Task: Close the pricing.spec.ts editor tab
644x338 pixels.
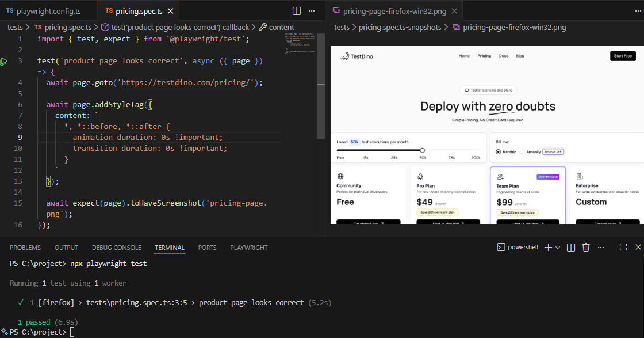Action: coord(170,11)
